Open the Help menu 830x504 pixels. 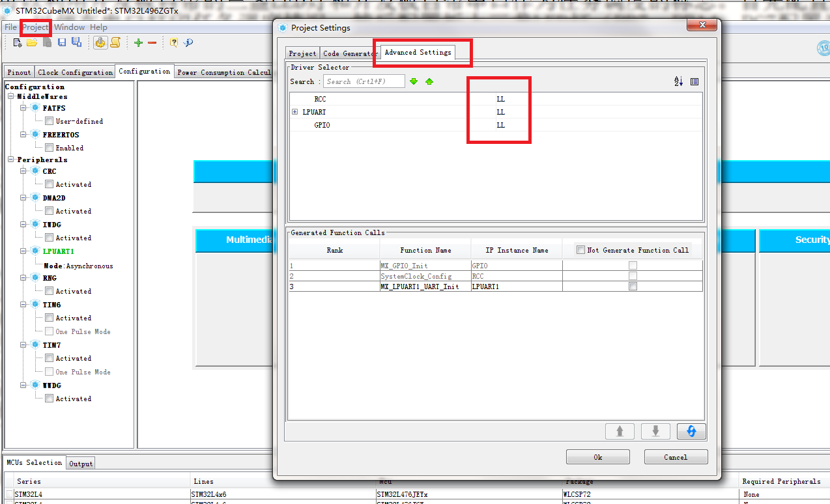98,27
